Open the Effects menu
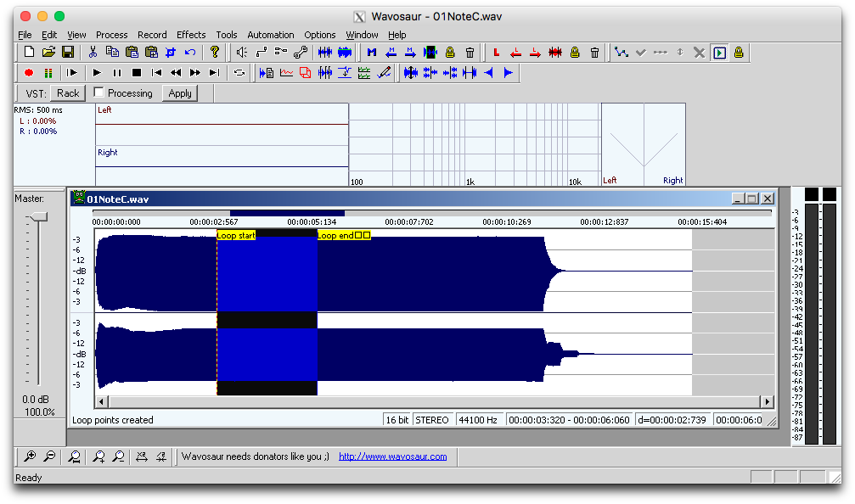The height and width of the screenshot is (504, 855). click(191, 35)
